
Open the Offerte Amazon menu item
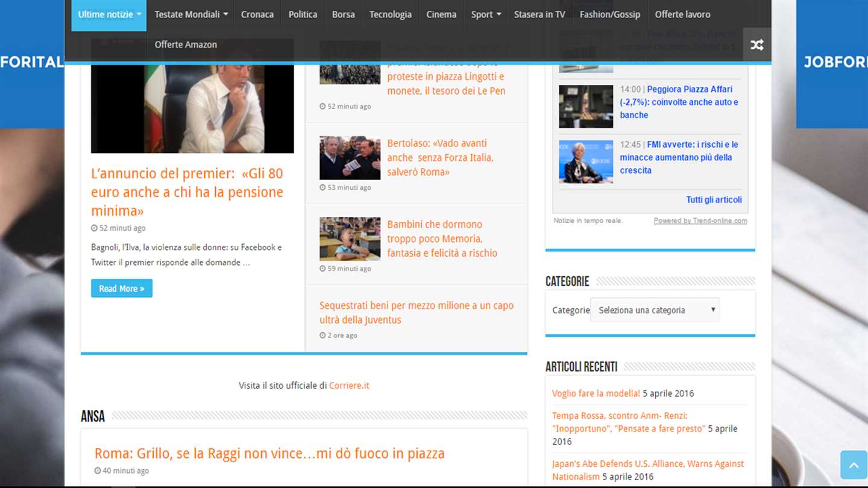tap(186, 45)
